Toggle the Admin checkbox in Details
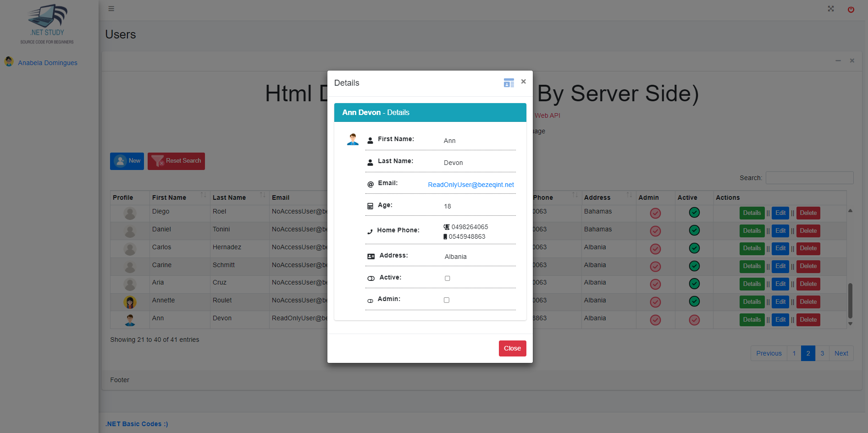Image resolution: width=868 pixels, height=433 pixels. tap(447, 300)
